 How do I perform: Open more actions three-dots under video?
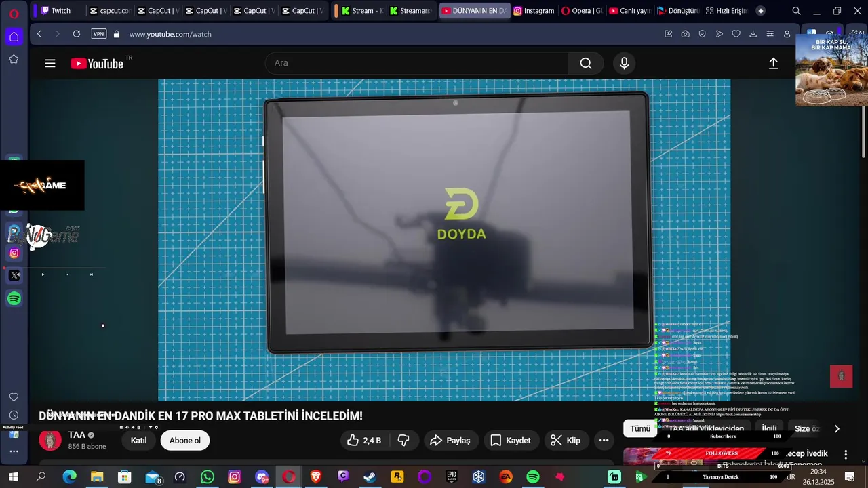point(604,441)
